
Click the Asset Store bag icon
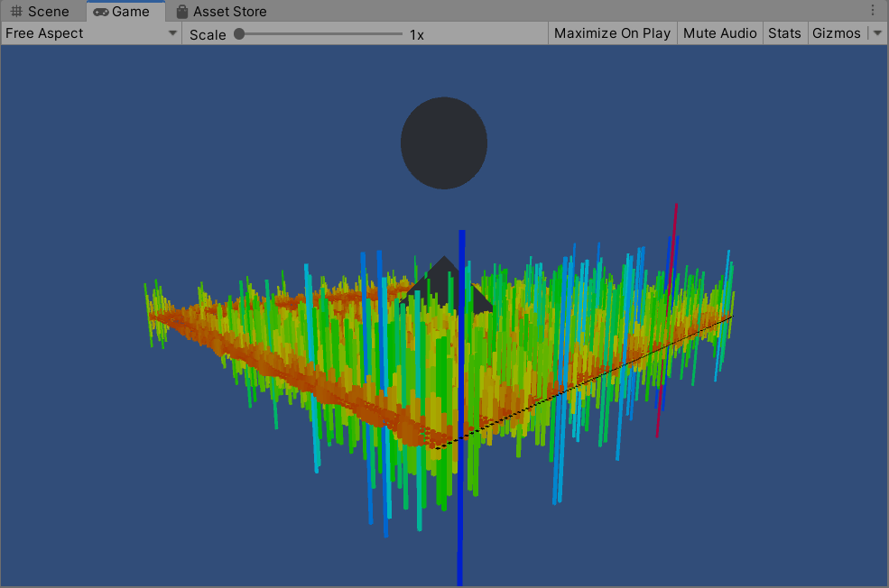pos(182,12)
